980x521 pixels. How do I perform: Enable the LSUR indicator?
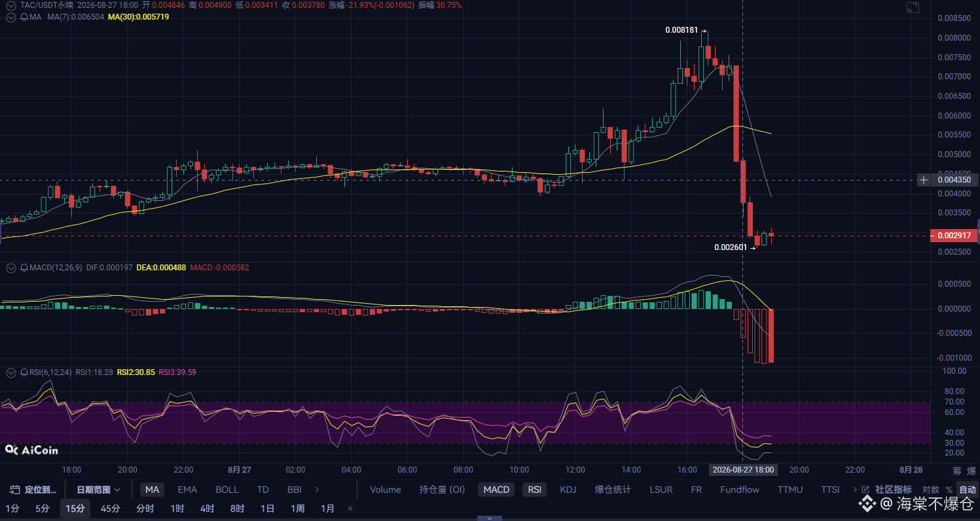click(661, 490)
